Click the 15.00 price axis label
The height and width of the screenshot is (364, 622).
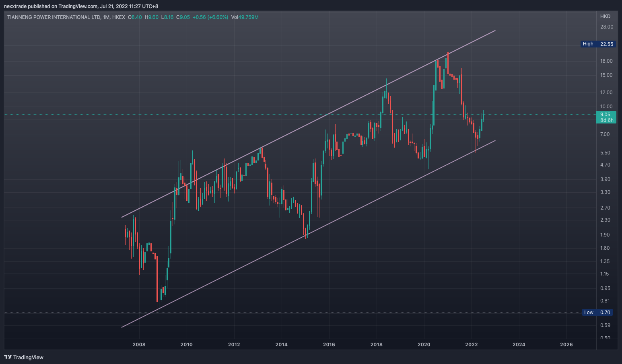point(606,75)
